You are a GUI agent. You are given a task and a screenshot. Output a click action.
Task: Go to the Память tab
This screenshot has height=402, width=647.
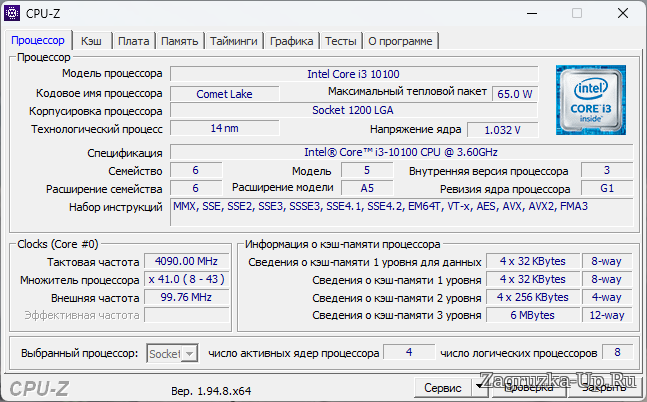(x=179, y=41)
